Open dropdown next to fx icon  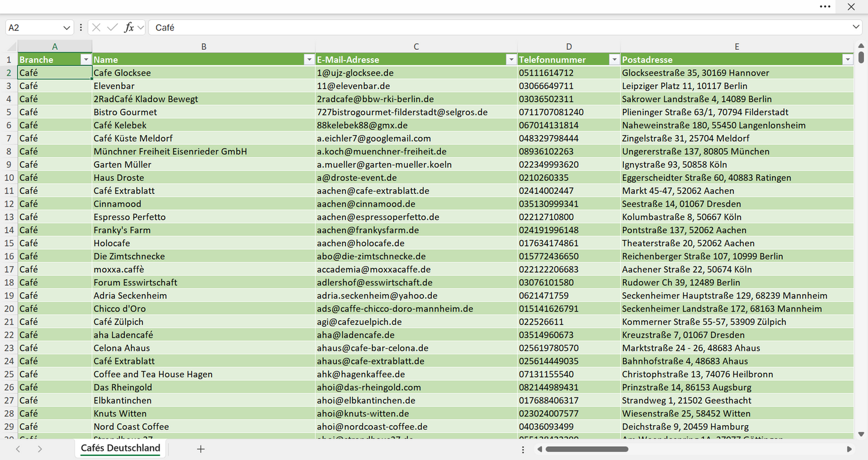point(141,28)
